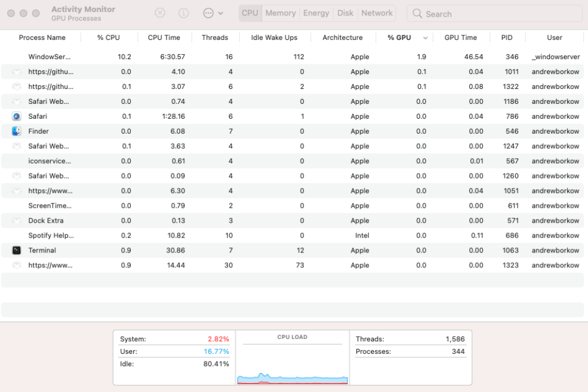
Task: Click the User 16.77% value
Action: point(216,351)
